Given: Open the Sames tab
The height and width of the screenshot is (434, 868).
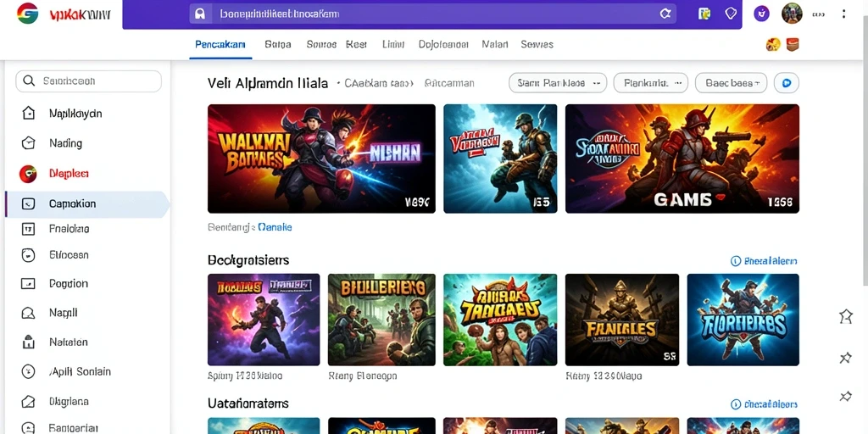Looking at the screenshot, I should (x=321, y=44).
